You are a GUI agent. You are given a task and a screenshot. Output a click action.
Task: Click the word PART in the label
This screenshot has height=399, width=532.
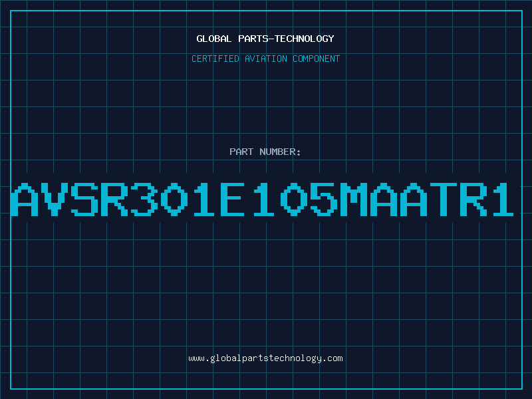point(240,152)
